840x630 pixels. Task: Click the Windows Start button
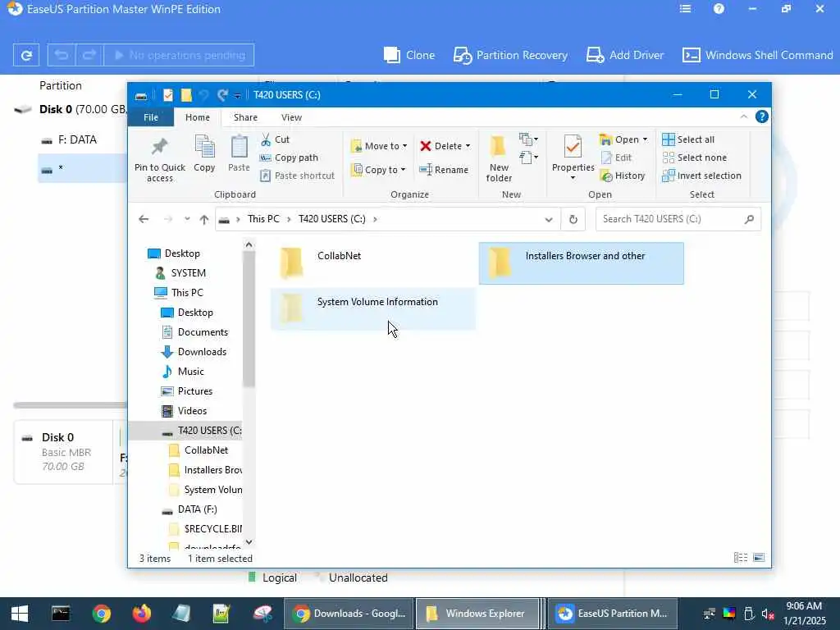tap(20, 614)
